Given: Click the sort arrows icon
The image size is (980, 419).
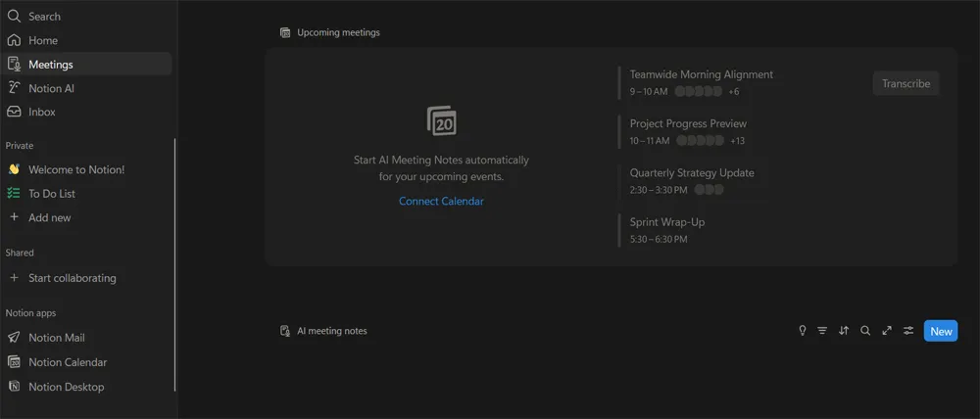Looking at the screenshot, I should (844, 331).
